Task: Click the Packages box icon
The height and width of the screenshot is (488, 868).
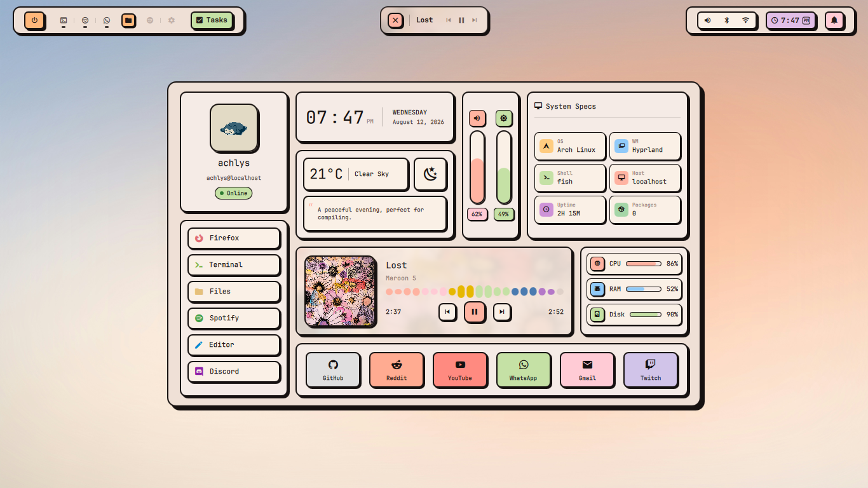Action: 621,210
